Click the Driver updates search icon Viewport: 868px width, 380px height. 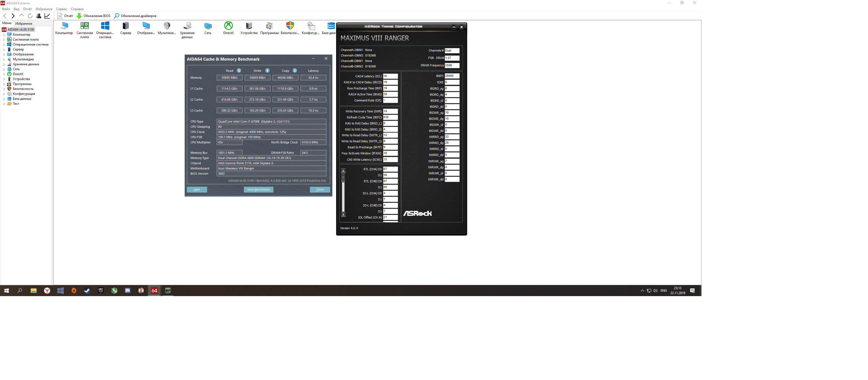pyautogui.click(x=117, y=16)
